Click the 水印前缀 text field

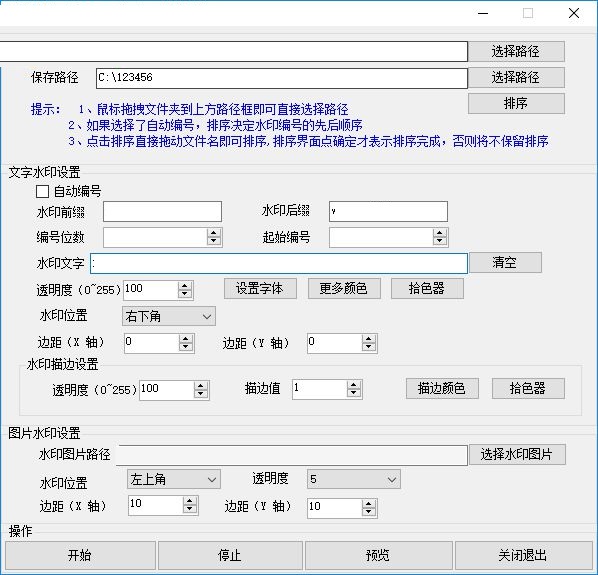click(x=162, y=212)
